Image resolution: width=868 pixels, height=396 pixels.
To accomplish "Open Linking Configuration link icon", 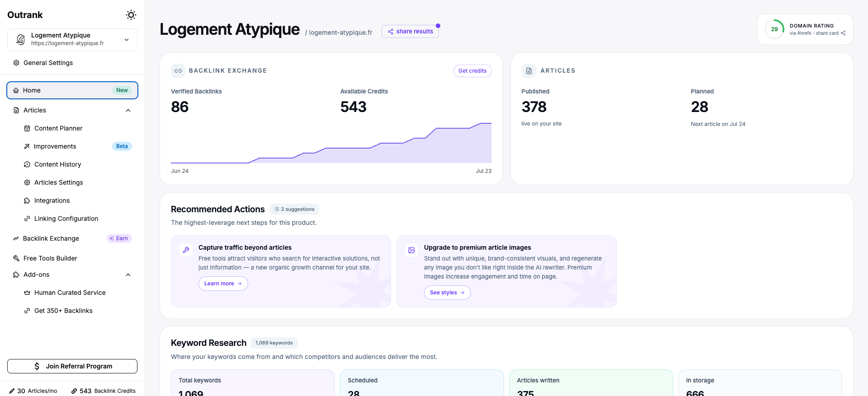I will pyautogui.click(x=27, y=219).
